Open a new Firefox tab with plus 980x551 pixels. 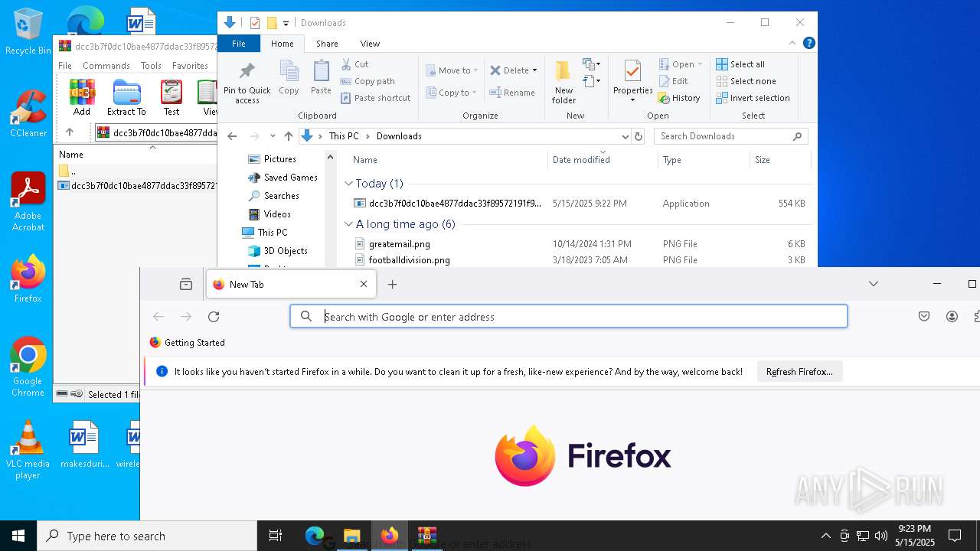point(392,284)
